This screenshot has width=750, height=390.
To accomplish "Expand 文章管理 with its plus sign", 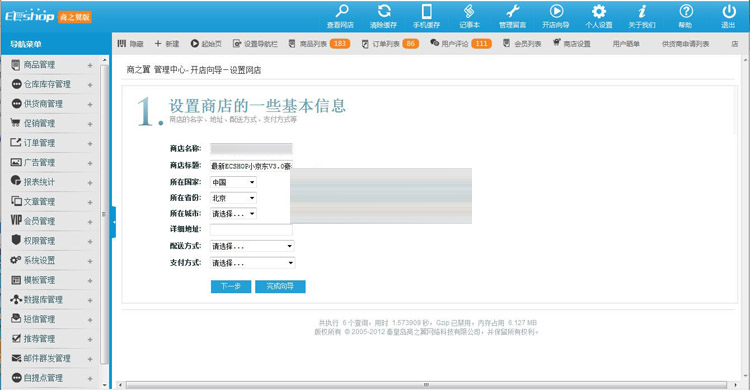I will point(90,202).
